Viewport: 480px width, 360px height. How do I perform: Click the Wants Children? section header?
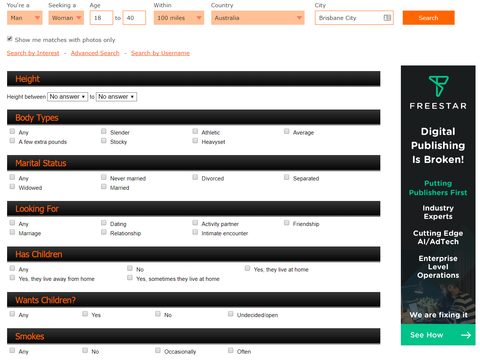(x=193, y=300)
